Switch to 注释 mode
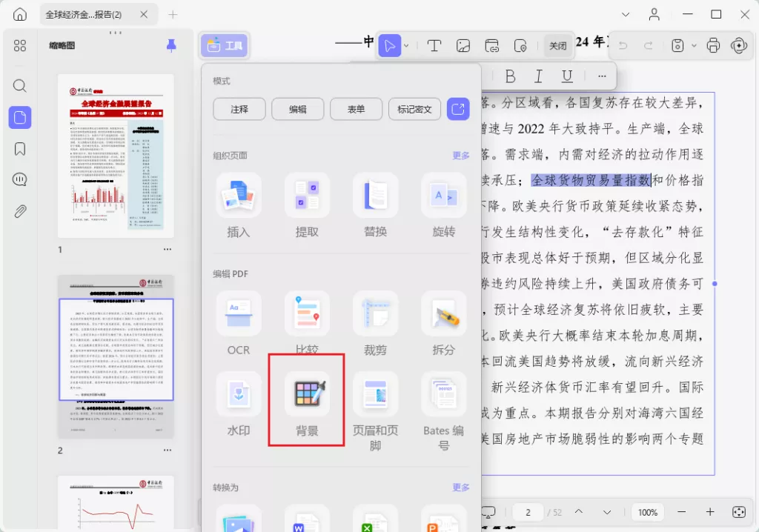Image resolution: width=759 pixels, height=532 pixels. [239, 108]
